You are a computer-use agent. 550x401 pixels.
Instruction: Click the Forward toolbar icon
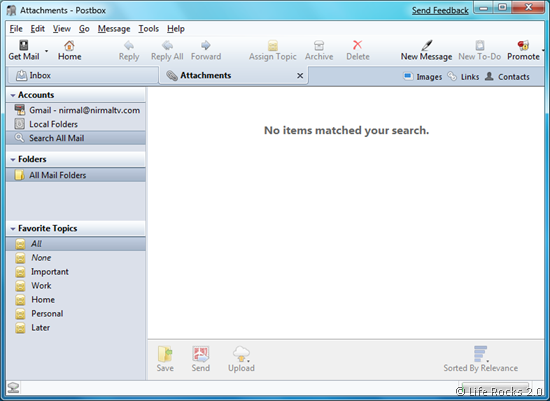click(206, 45)
